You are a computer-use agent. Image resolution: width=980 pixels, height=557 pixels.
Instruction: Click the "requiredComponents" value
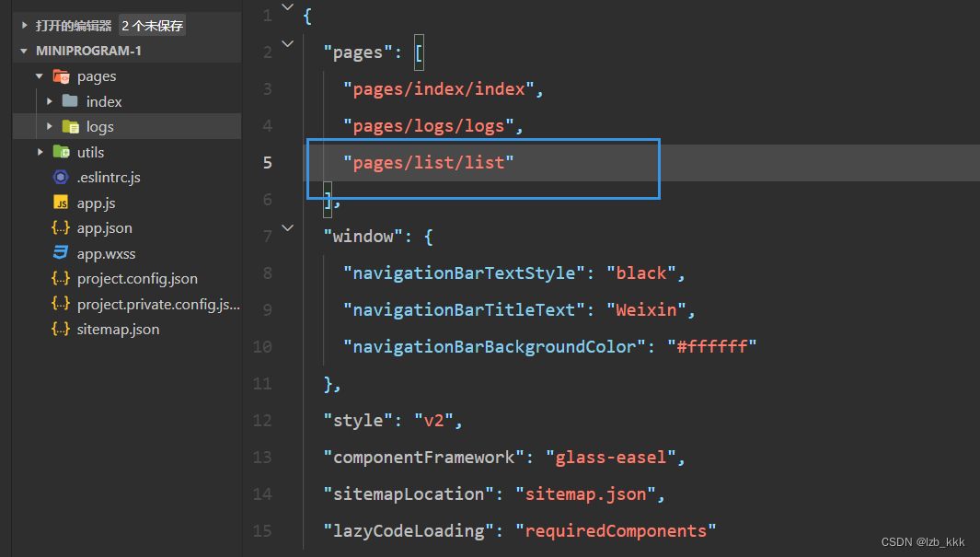(x=616, y=531)
